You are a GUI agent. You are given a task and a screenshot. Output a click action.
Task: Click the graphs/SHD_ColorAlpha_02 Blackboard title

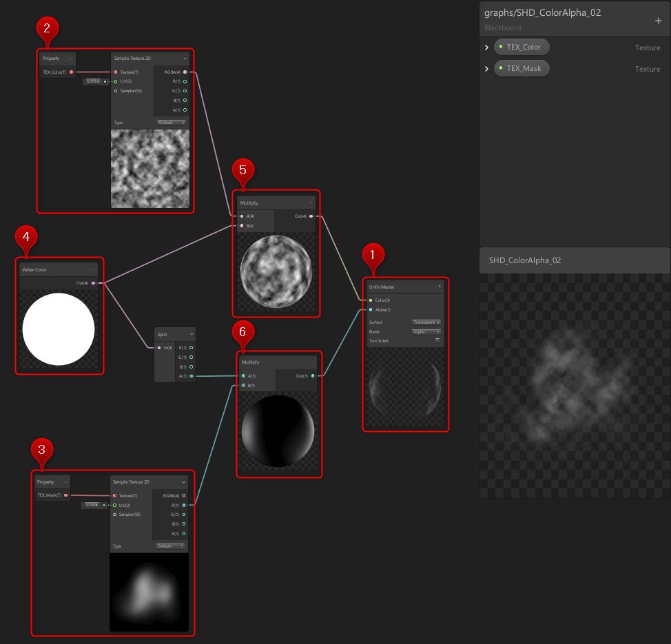[542, 12]
